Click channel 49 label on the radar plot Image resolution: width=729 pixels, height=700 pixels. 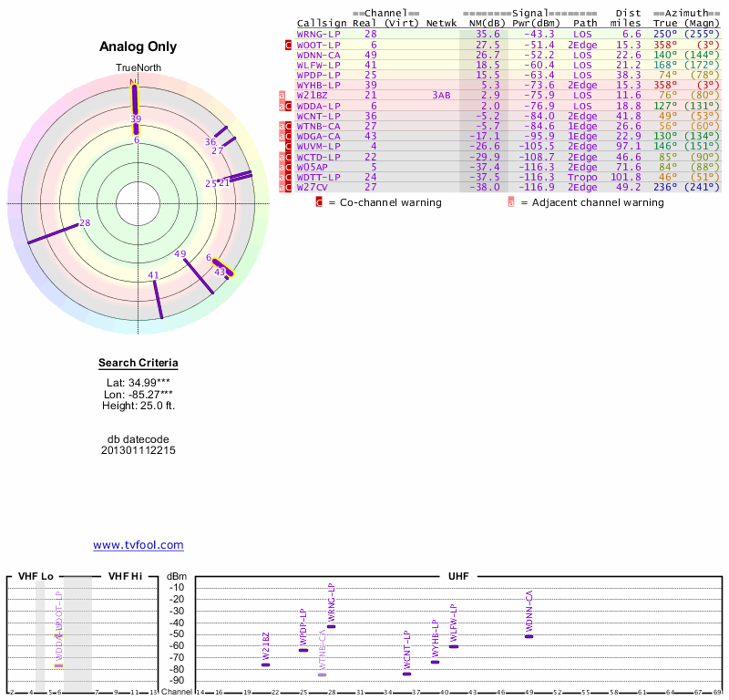click(180, 254)
